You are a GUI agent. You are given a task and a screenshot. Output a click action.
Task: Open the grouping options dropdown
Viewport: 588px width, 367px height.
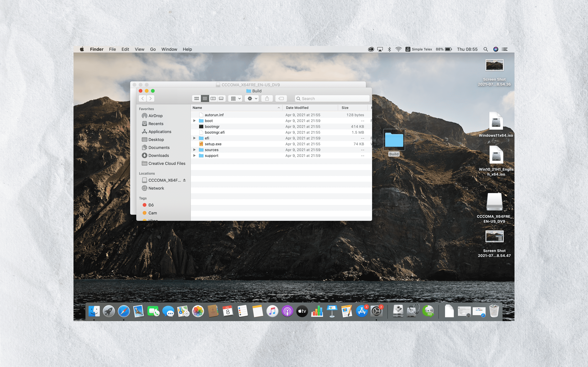pyautogui.click(x=235, y=98)
